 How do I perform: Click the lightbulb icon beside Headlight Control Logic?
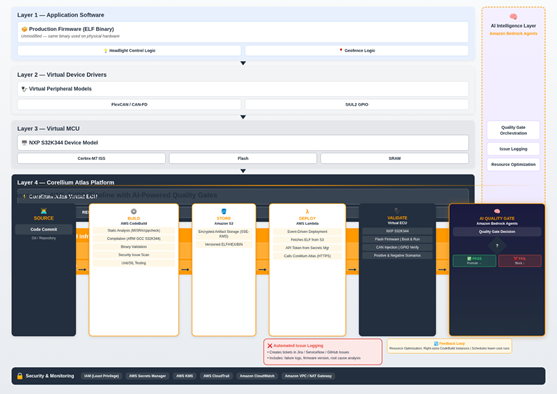106,51
